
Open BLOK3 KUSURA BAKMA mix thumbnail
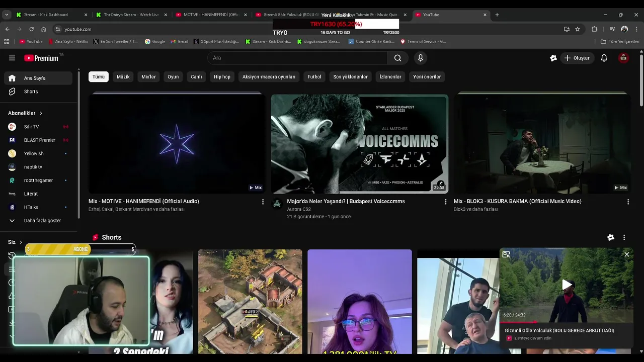(542, 143)
